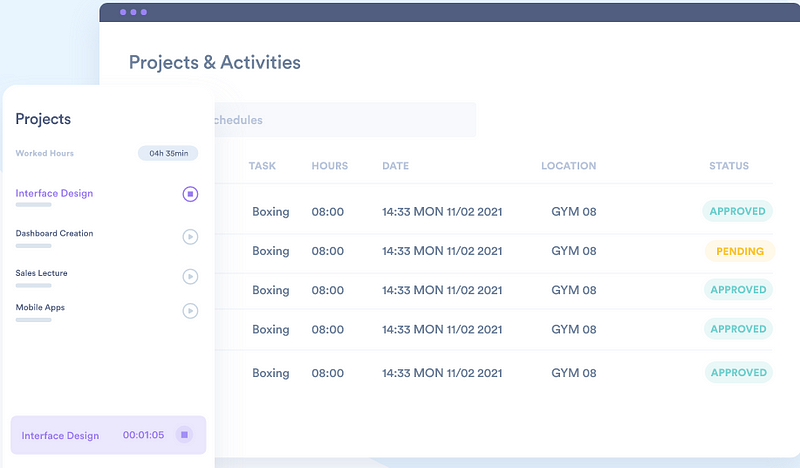Stop the Interface Design project timer icon
The image size is (800, 468).
190,194
